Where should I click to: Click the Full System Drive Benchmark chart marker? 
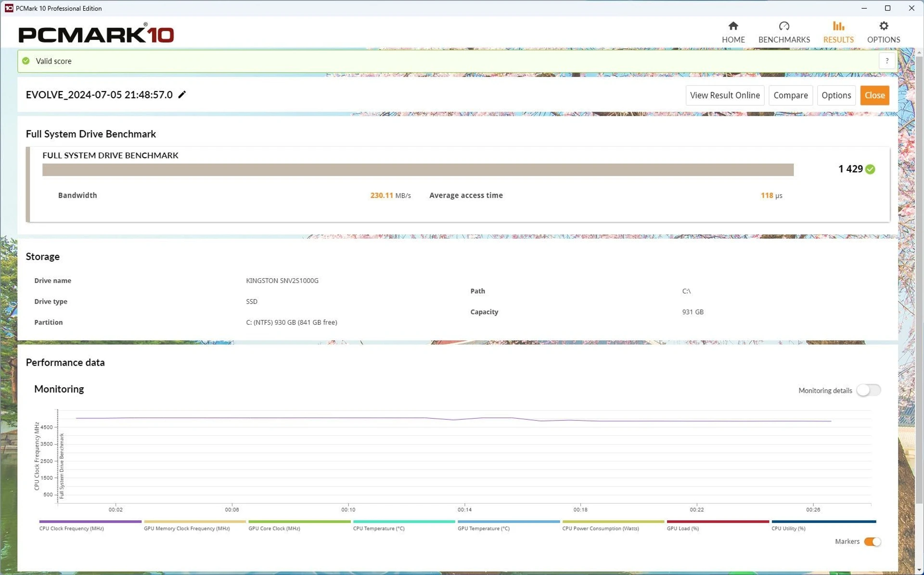pos(61,466)
